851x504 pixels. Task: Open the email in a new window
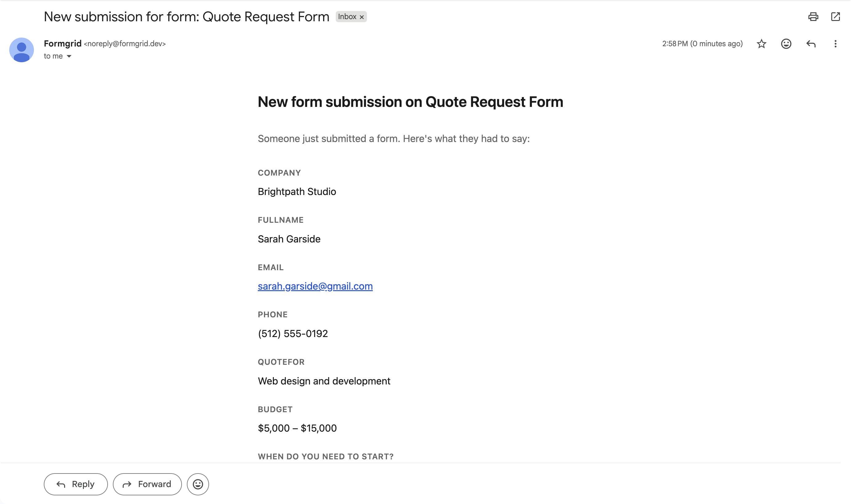click(x=835, y=17)
